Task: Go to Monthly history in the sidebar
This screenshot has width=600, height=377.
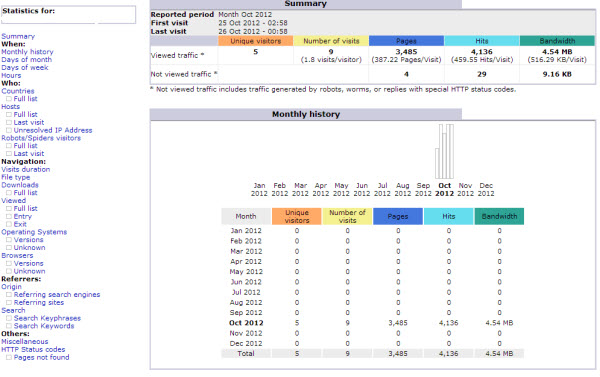Action: coord(27,52)
